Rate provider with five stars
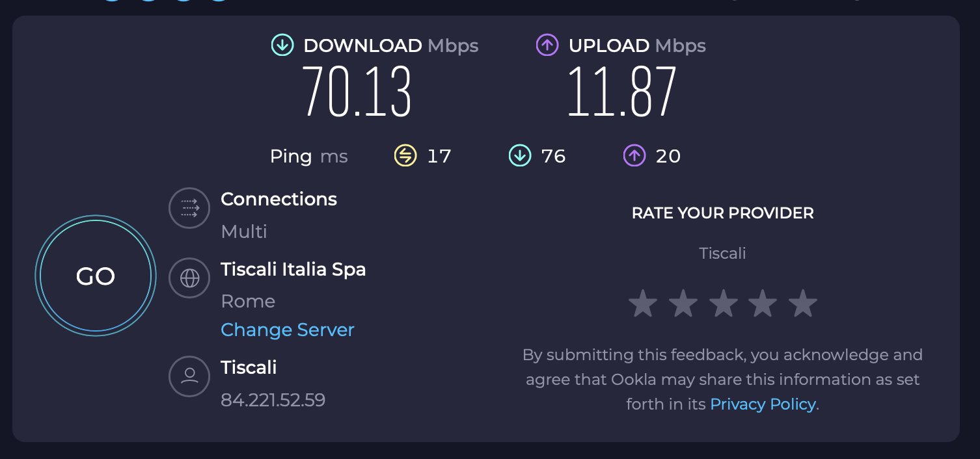This screenshot has width=980, height=459. pos(803,304)
